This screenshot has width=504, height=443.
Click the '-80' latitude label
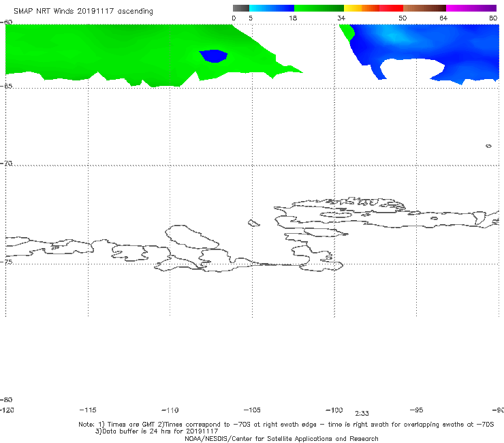pos(6,399)
